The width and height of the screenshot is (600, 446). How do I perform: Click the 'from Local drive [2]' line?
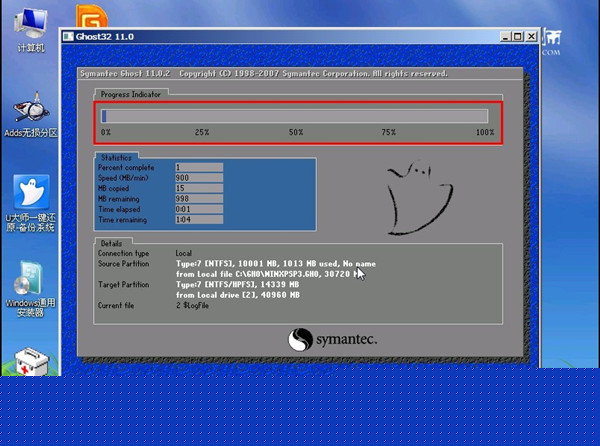(238, 295)
